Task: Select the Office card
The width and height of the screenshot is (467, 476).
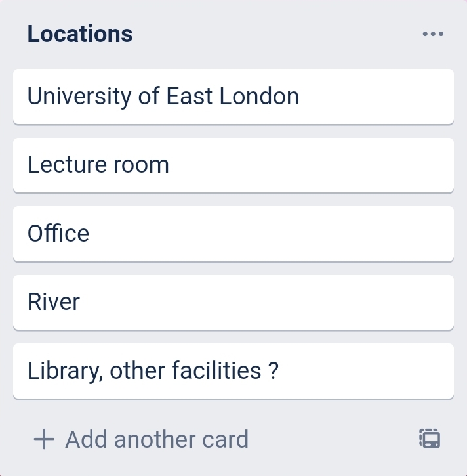Action: [x=233, y=234]
